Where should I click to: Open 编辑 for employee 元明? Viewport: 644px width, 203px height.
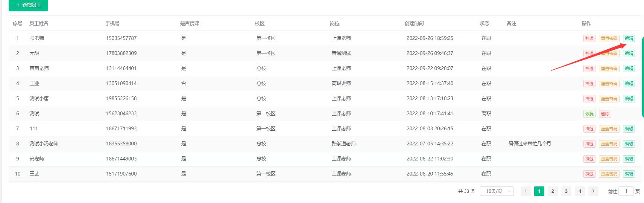(629, 53)
